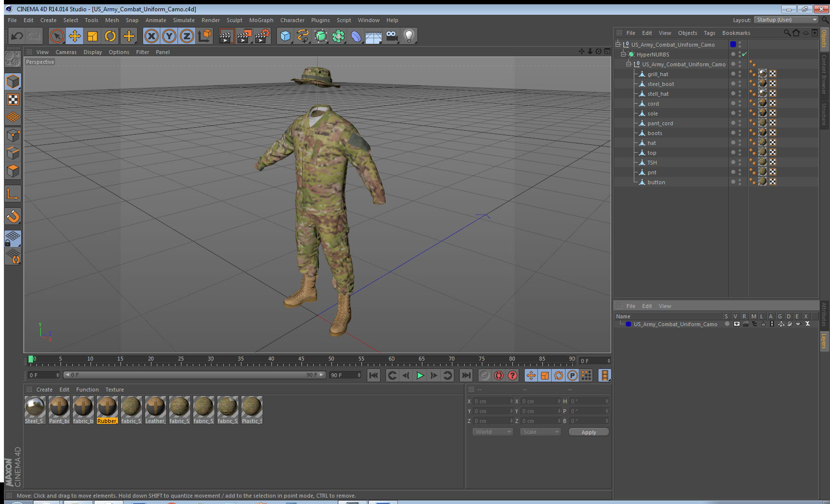Add a Cube primitive object

(x=285, y=36)
